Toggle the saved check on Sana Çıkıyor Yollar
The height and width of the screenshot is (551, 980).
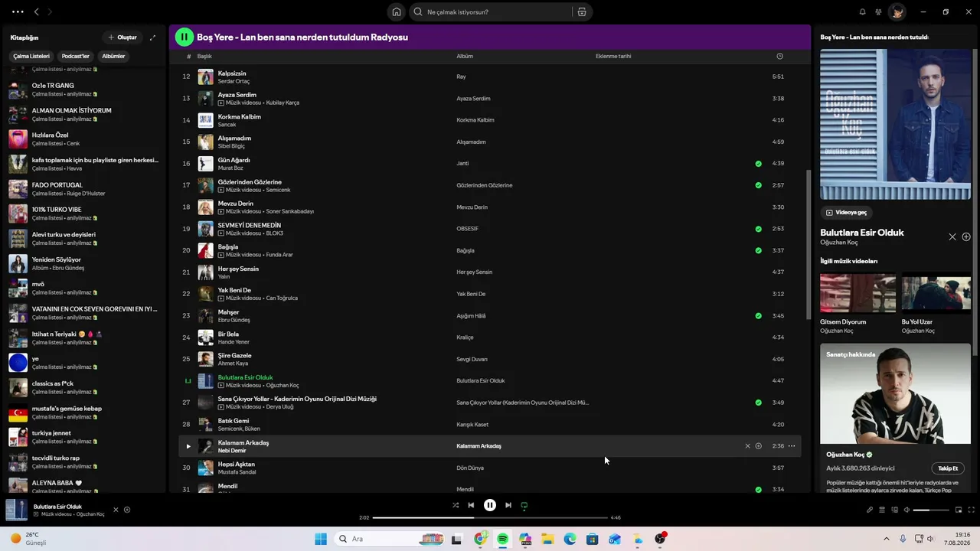pos(758,403)
